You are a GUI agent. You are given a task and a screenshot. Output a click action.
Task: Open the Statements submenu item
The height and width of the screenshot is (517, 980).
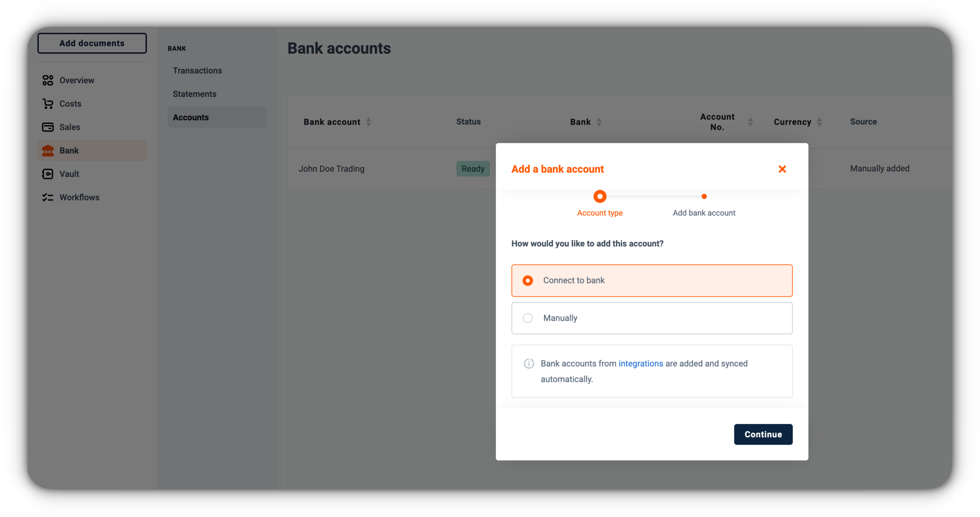click(x=195, y=94)
